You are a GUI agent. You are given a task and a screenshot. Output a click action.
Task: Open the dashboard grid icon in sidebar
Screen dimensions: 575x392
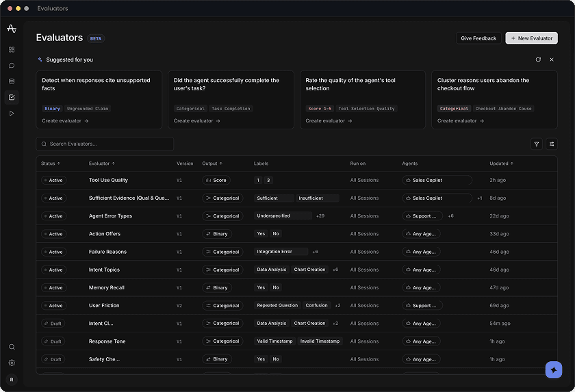pyautogui.click(x=12, y=49)
